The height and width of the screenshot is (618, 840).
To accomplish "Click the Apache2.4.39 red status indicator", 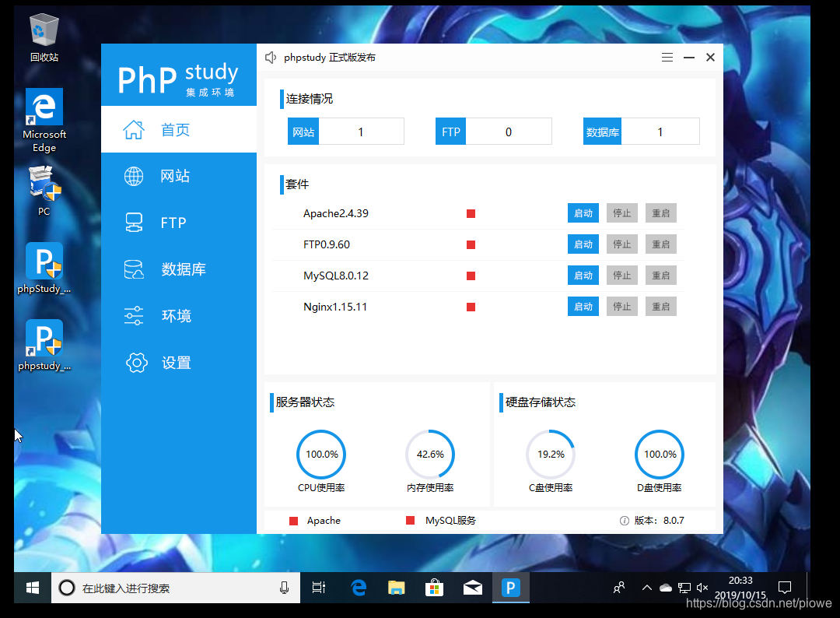I will click(x=470, y=212).
